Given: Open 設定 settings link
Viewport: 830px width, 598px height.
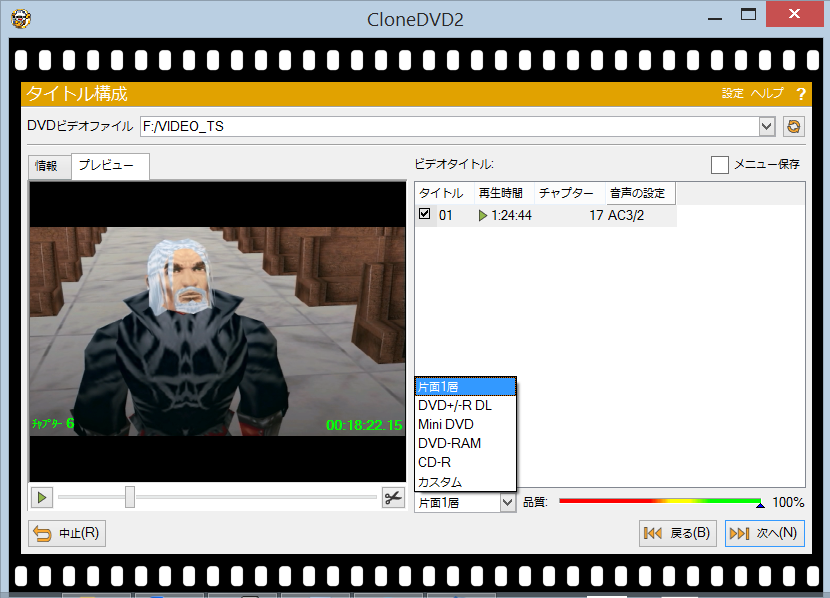Looking at the screenshot, I should (733, 94).
